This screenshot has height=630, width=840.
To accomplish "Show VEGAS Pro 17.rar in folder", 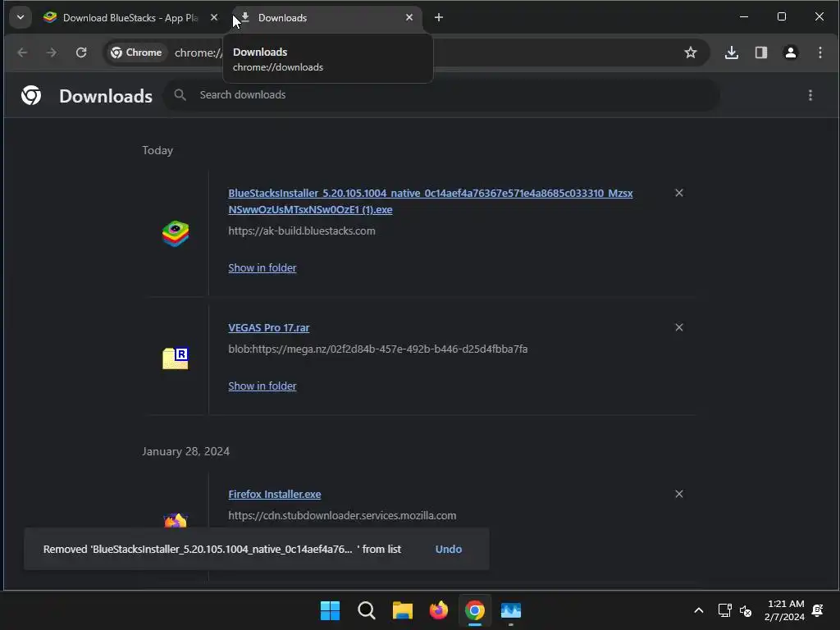I will click(262, 386).
